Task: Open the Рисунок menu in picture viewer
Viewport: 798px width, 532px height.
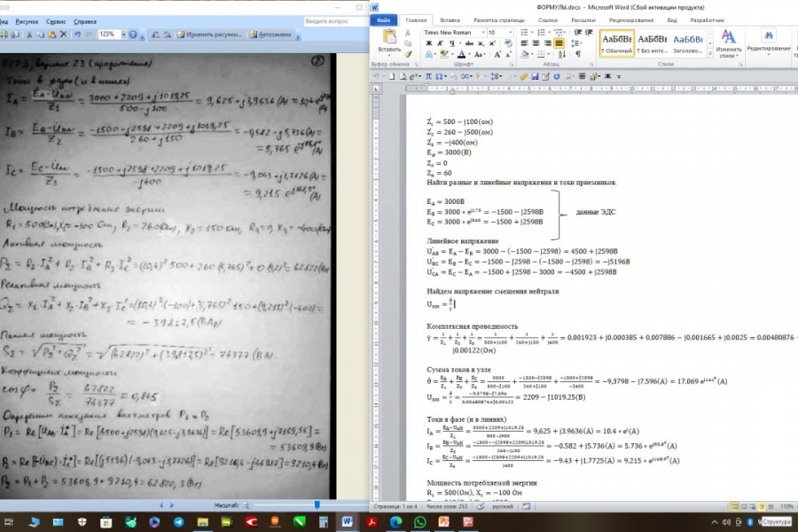Action: (27, 21)
